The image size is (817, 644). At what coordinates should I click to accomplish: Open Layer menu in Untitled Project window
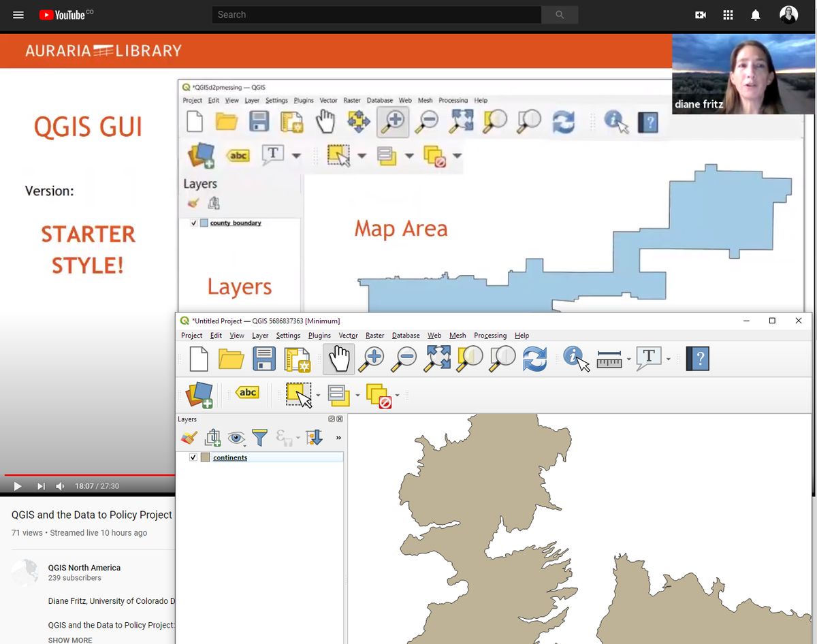(x=260, y=336)
